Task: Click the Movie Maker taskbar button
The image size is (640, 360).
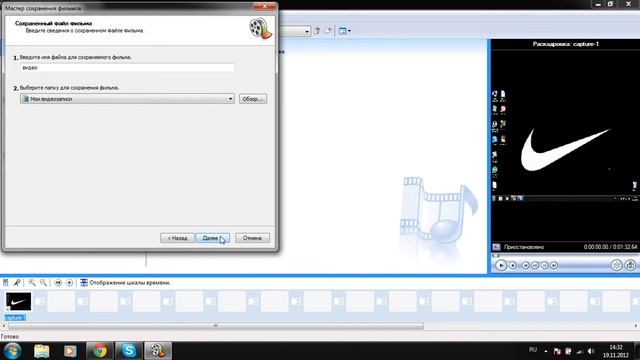Action: pos(158,351)
